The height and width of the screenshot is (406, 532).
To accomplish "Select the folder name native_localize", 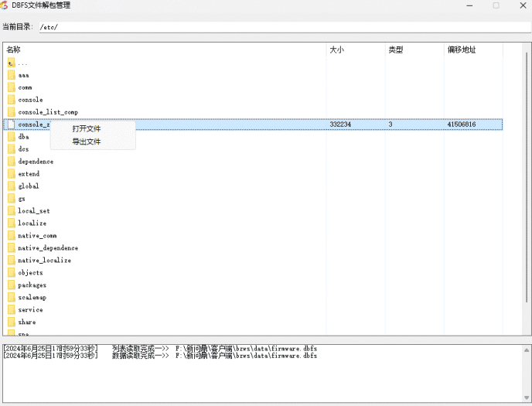I will pyautogui.click(x=44, y=261).
